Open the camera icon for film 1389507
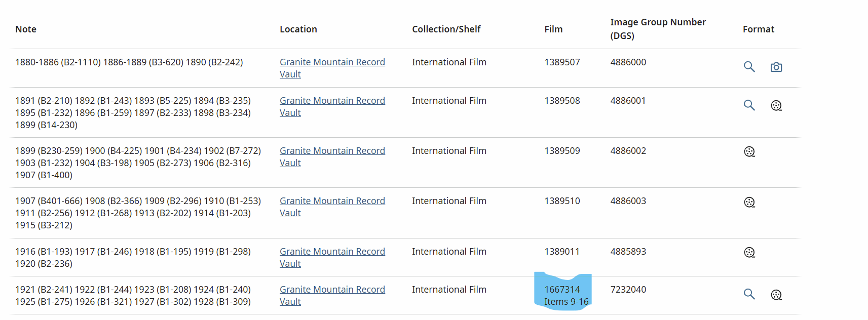 pos(776,67)
